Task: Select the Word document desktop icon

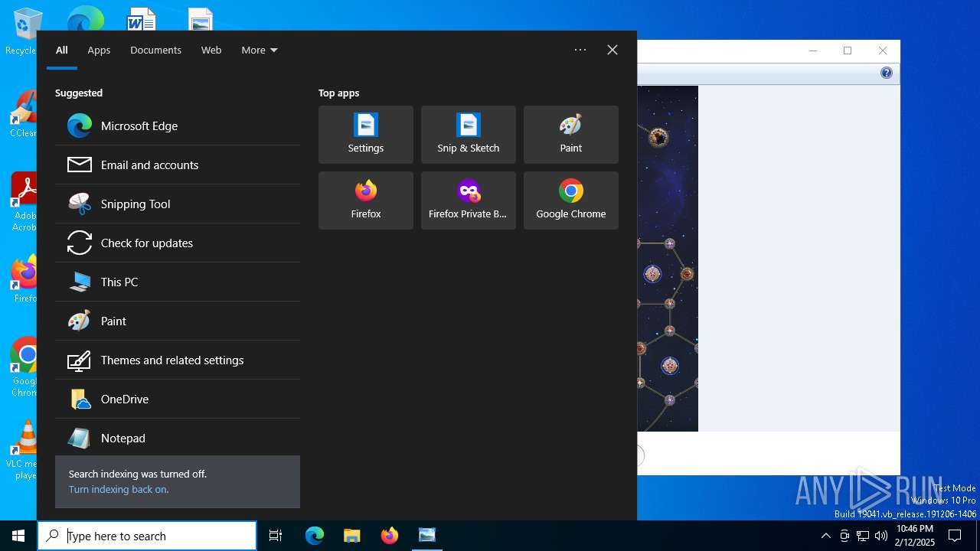Action: (142, 20)
